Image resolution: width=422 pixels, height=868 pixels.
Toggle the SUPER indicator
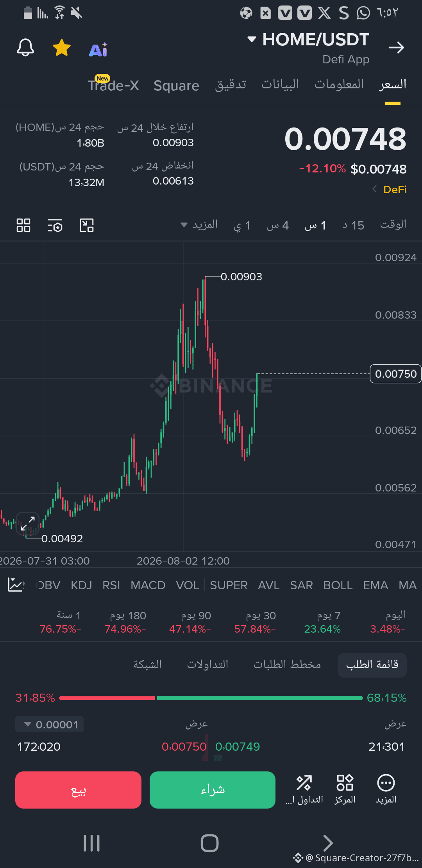229,585
